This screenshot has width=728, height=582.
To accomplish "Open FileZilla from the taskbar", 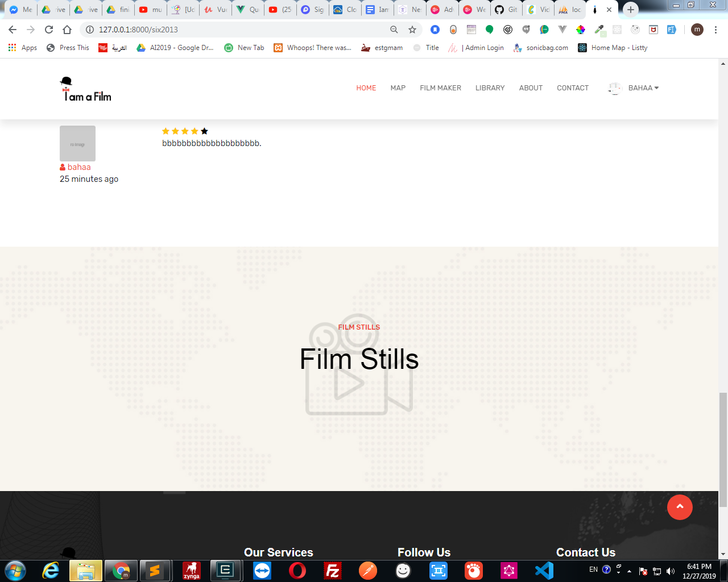I will [x=332, y=570].
